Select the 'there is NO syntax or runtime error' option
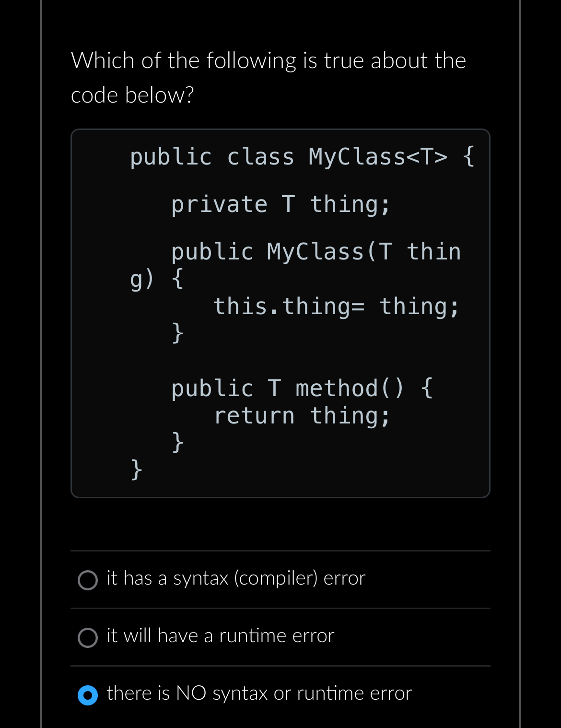561x728 pixels. [x=259, y=693]
